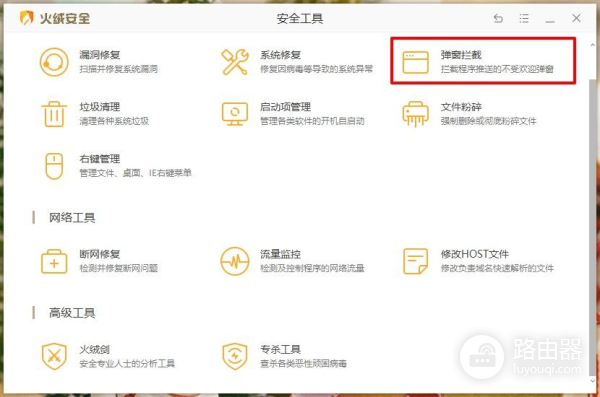Screen dimensions: 600x397
Task: Click the 垃圾清理 trash can icon
Action: [54, 114]
